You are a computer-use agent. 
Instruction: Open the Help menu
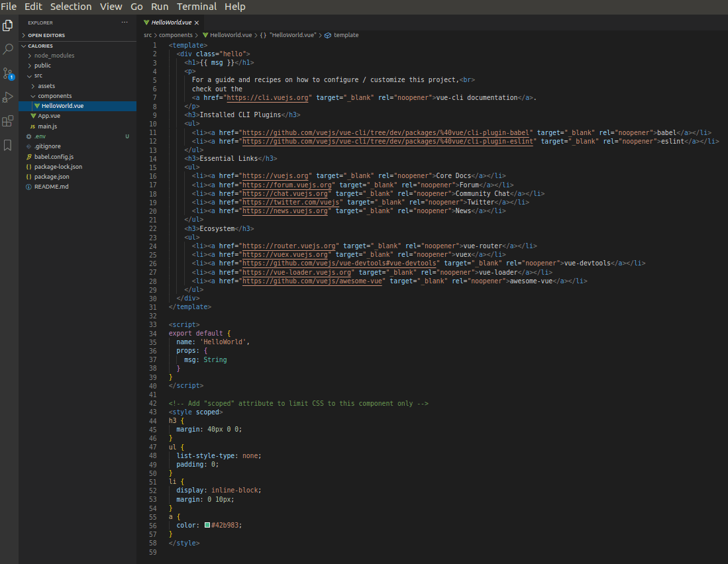coord(235,7)
